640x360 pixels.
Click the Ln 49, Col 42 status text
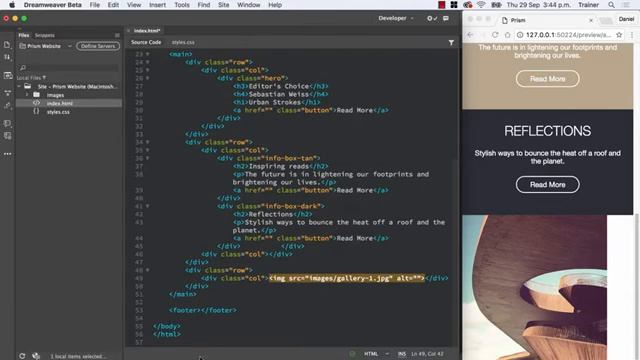[427, 354]
